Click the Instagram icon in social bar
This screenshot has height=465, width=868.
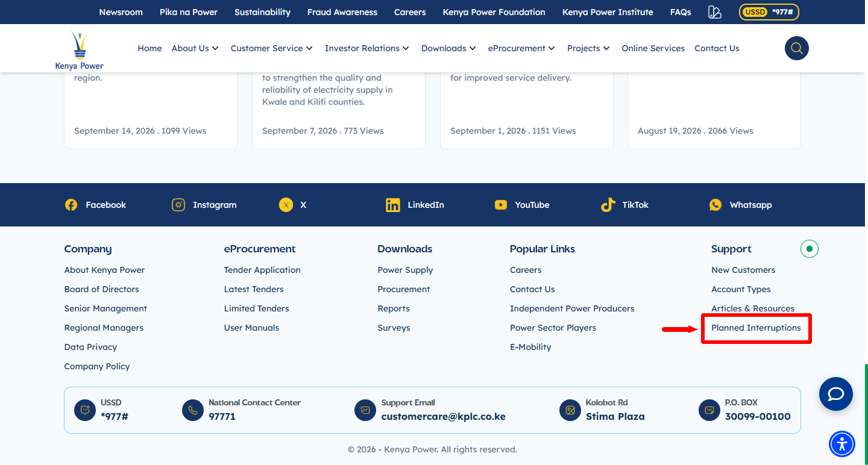click(178, 205)
